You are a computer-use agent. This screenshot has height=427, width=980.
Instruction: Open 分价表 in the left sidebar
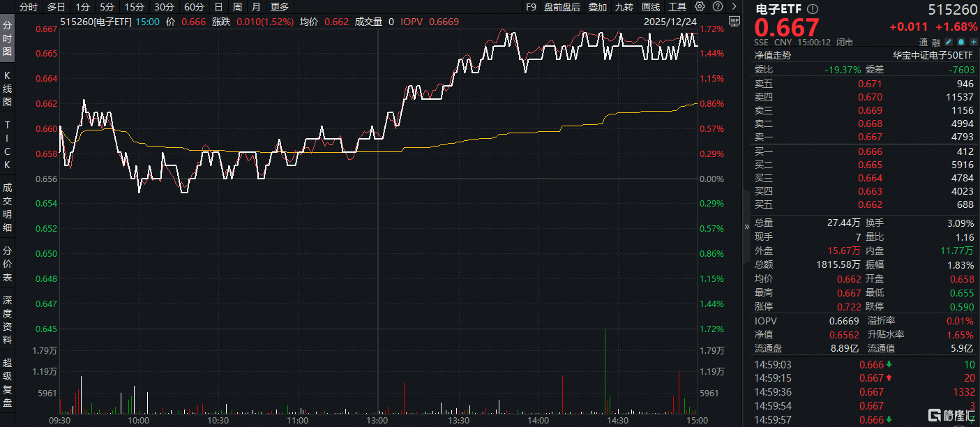click(x=8, y=262)
